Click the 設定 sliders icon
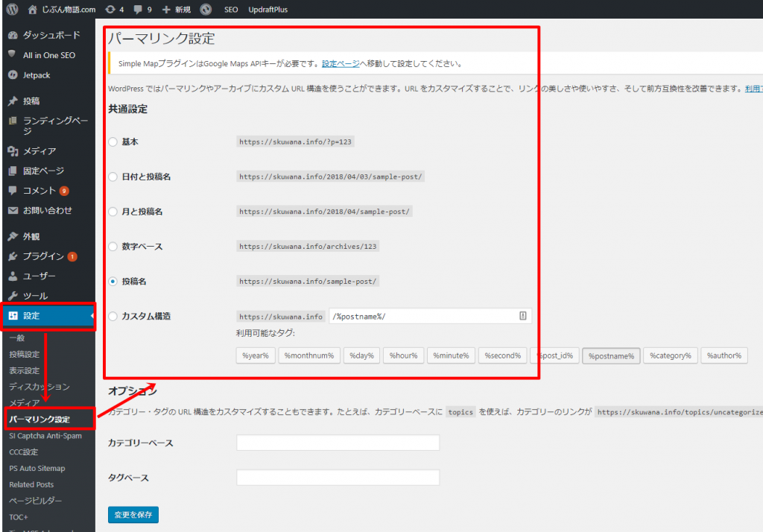763x532 pixels. tap(13, 315)
